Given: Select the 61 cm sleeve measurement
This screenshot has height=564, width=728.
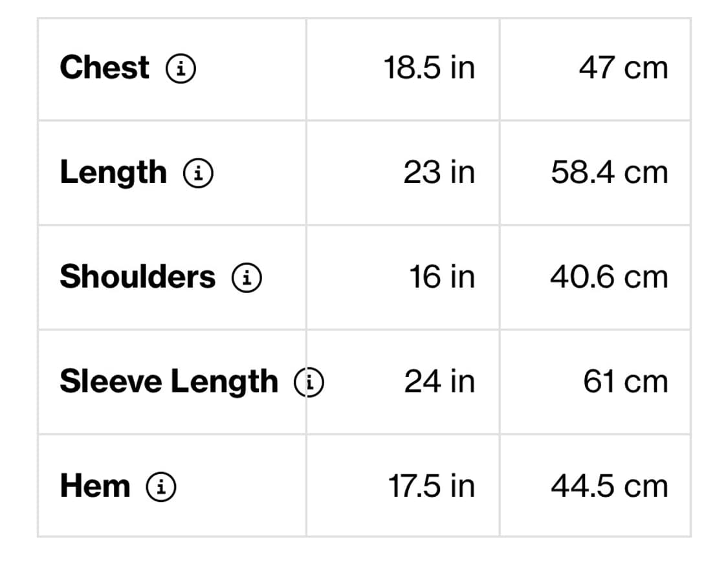Looking at the screenshot, I should 625,382.
